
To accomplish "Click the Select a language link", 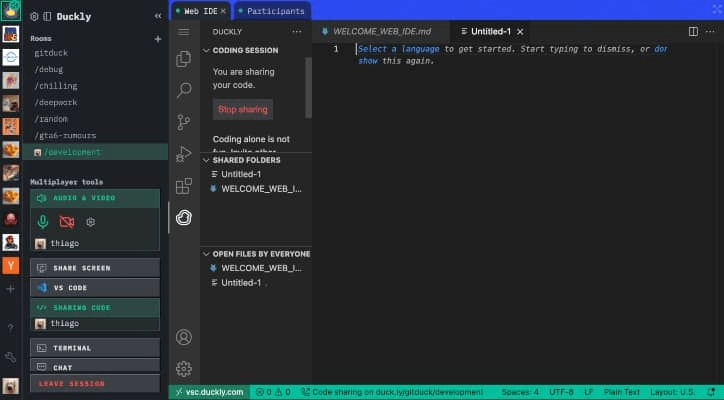I will pyautogui.click(x=398, y=49).
